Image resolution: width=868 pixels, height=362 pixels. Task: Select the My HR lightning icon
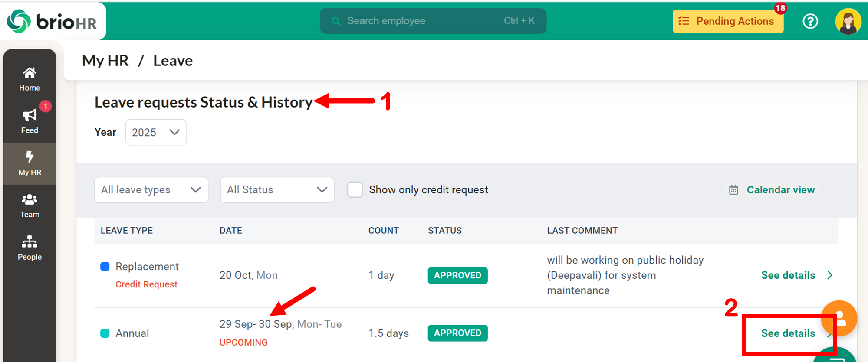30,157
